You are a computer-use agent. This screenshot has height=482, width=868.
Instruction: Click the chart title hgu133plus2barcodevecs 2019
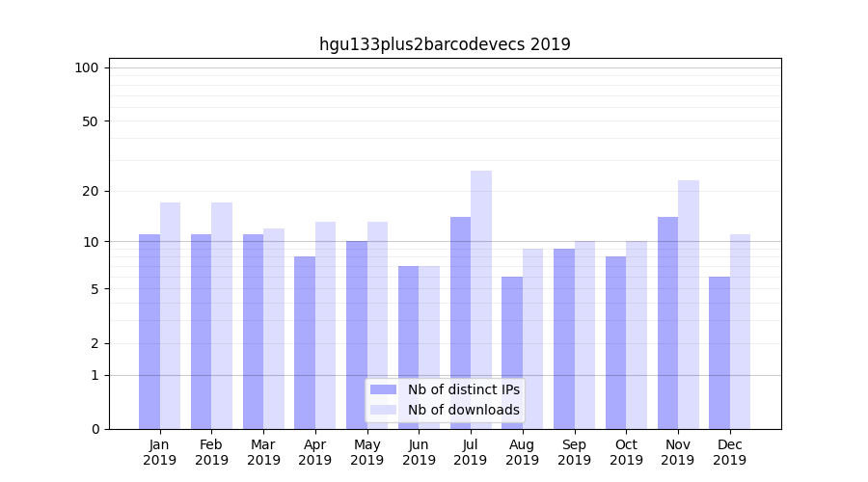445,44
